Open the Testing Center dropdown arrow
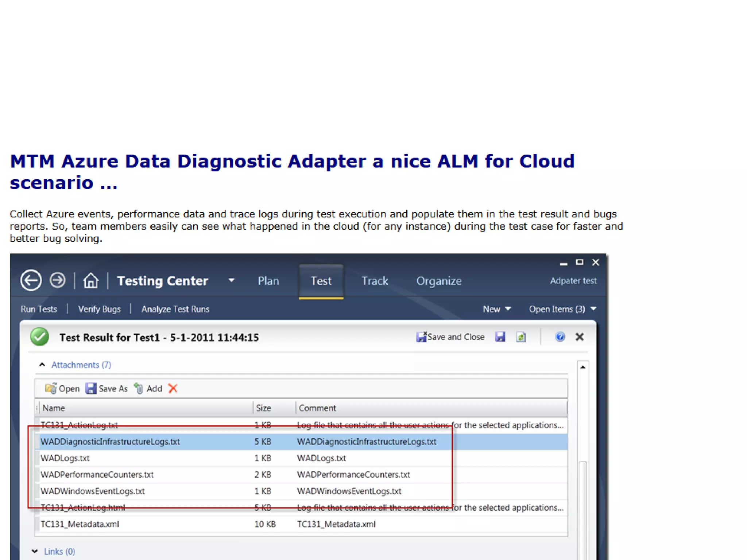747x560 pixels. pos(231,280)
